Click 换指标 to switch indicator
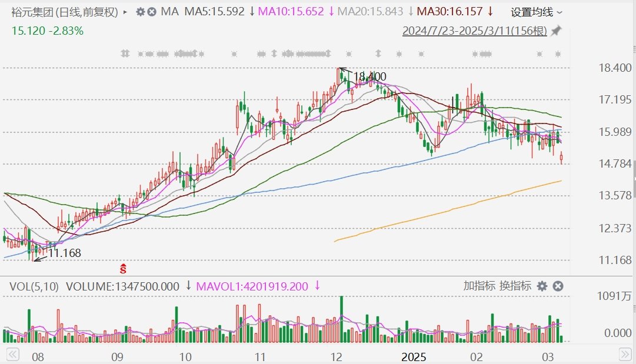Screen dimensions: 636x364 pyautogui.click(x=515, y=286)
